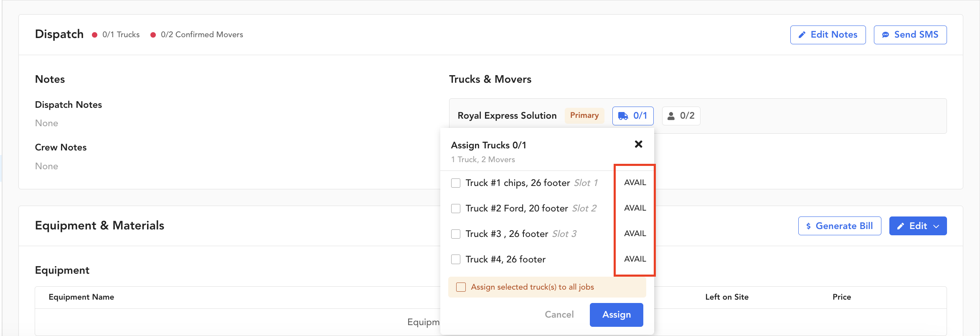Check Truck #4, 26 footer
Image resolution: width=980 pixels, height=336 pixels.
tap(456, 260)
